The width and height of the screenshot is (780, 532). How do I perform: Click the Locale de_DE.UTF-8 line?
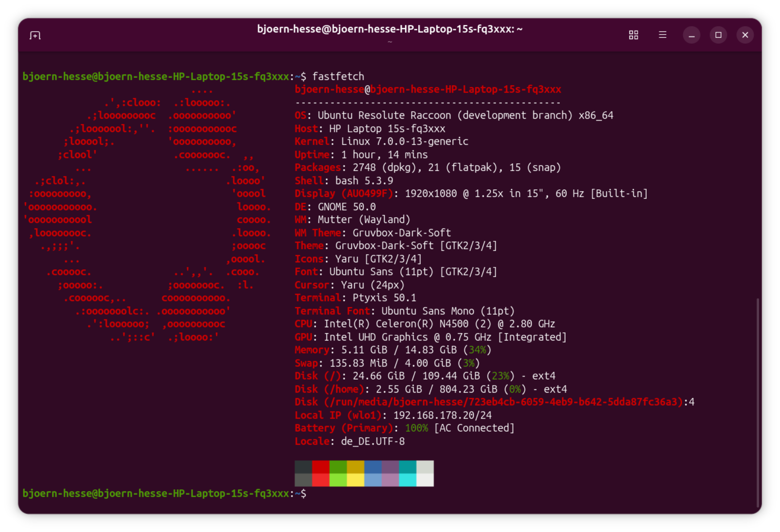(349, 441)
